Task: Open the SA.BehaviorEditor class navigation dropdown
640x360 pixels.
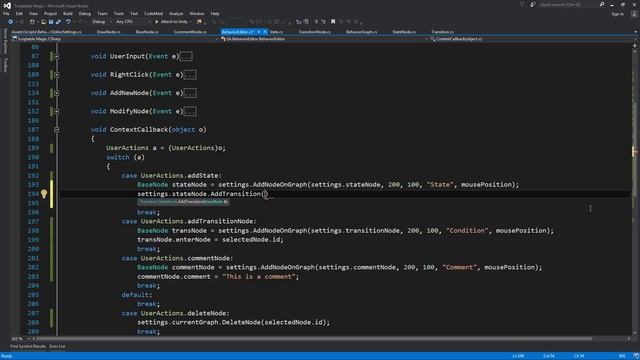Action: click(324, 39)
